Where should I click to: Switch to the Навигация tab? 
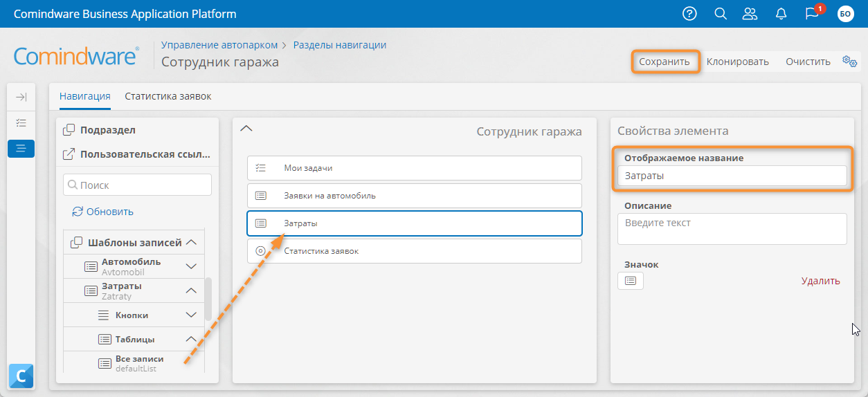point(84,96)
